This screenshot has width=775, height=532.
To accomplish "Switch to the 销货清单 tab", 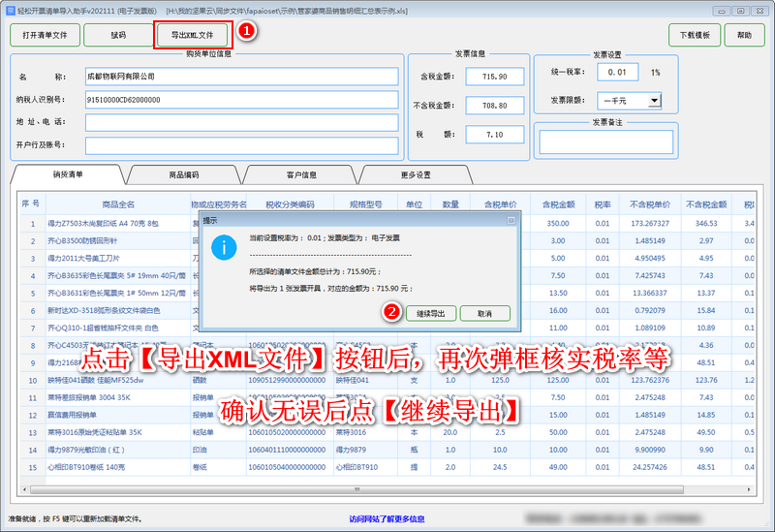I will 68,174.
